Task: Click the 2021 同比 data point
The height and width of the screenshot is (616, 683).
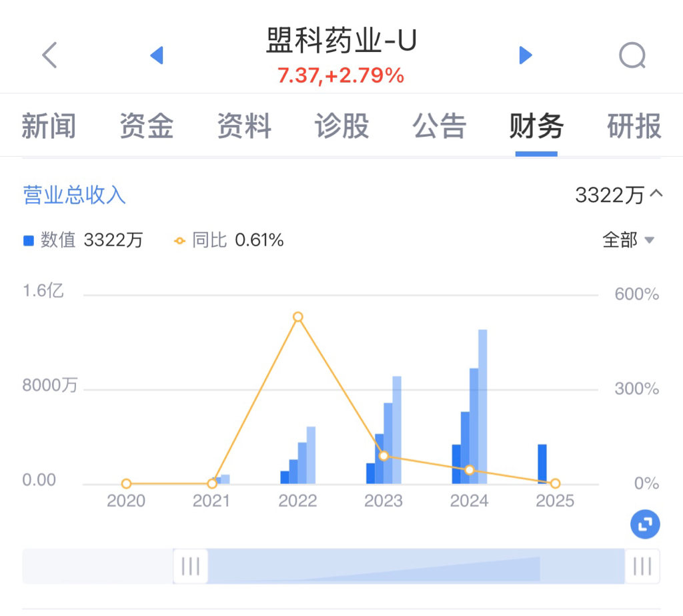Action: tap(212, 483)
